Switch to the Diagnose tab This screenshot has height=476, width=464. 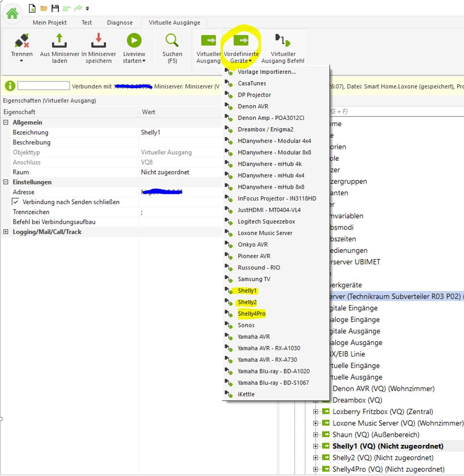point(119,23)
